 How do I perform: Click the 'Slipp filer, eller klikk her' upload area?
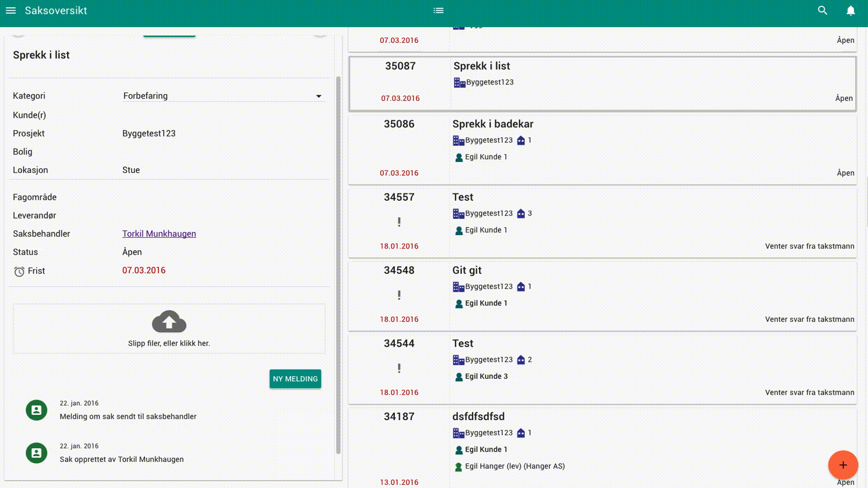point(169,328)
